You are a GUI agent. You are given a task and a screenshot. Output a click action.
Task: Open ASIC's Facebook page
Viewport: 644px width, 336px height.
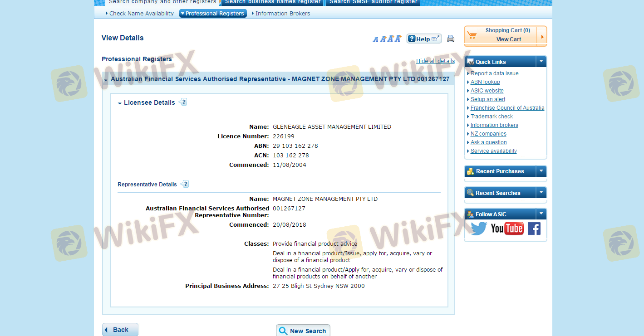point(534,228)
